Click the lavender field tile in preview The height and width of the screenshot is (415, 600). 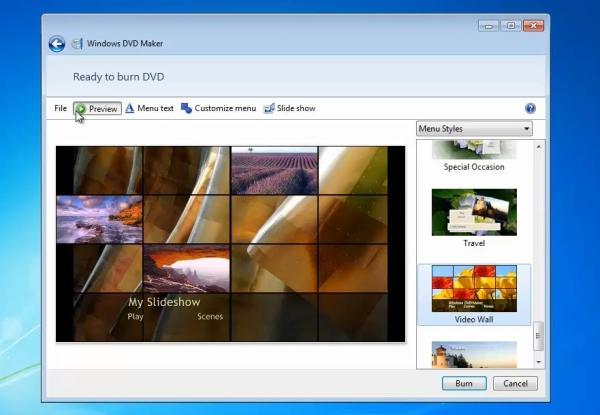(274, 171)
